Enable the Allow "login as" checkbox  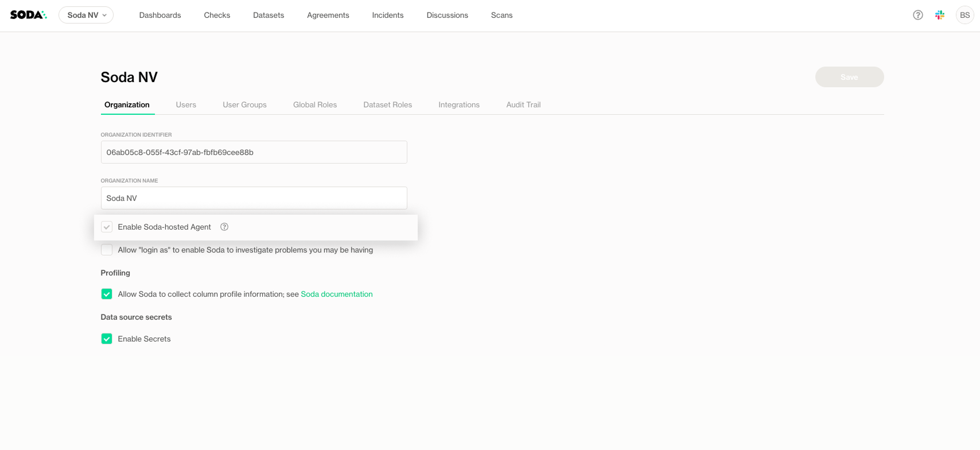coord(107,250)
